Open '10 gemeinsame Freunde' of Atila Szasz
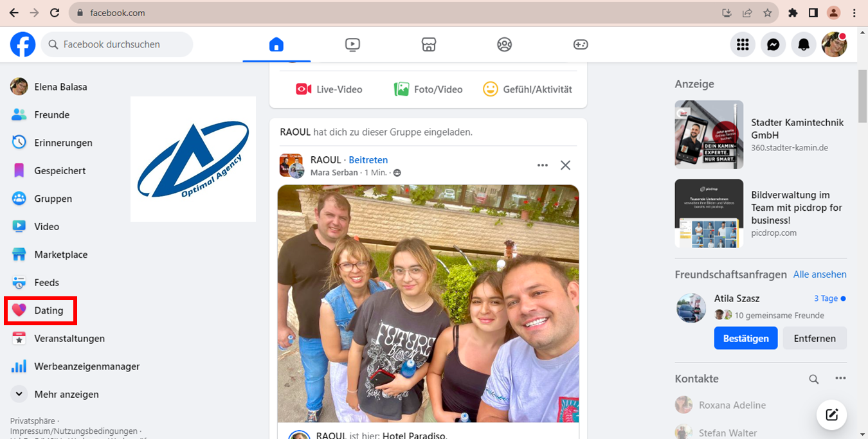 779,316
